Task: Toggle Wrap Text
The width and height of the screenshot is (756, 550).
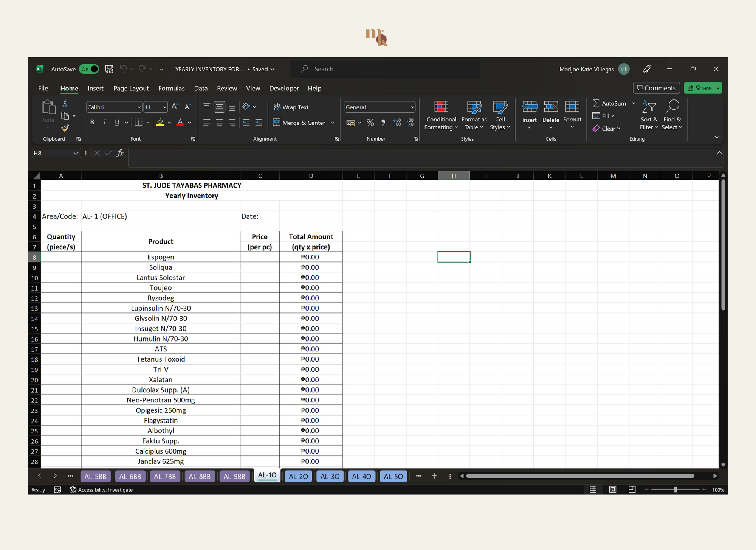Action: (291, 107)
